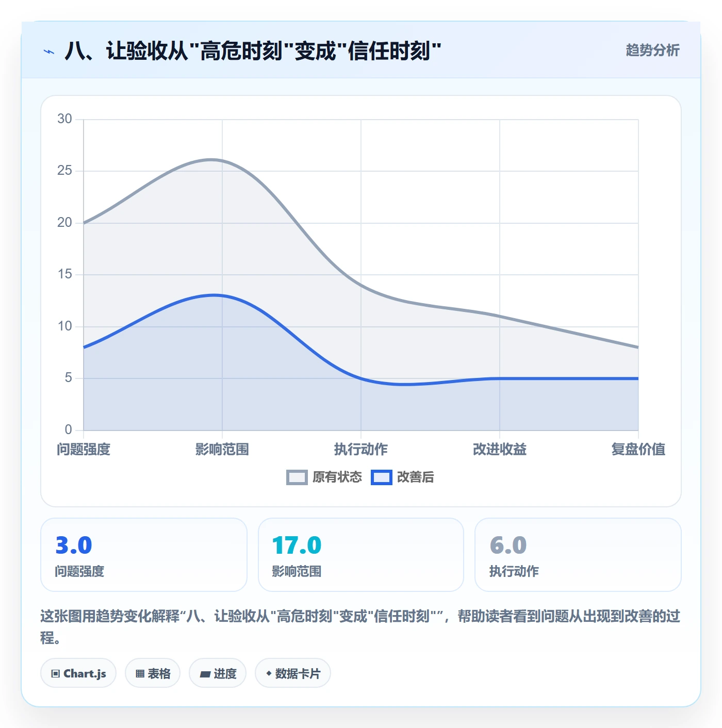Click the 17.0 value in the stat card
This screenshot has height=728, width=722.
point(297,545)
